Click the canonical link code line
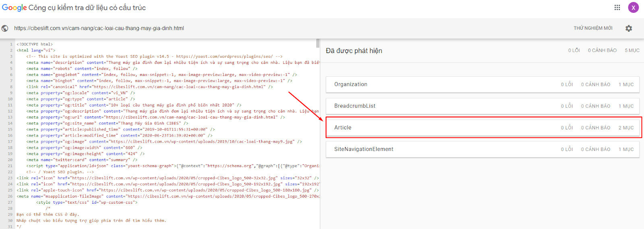This screenshot has height=229, width=644. 150,86
